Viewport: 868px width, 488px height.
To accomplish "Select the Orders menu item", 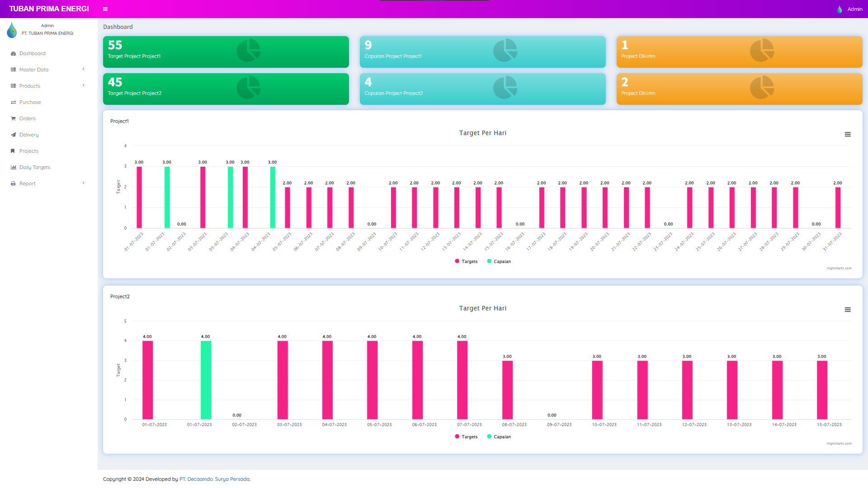I will (x=28, y=118).
